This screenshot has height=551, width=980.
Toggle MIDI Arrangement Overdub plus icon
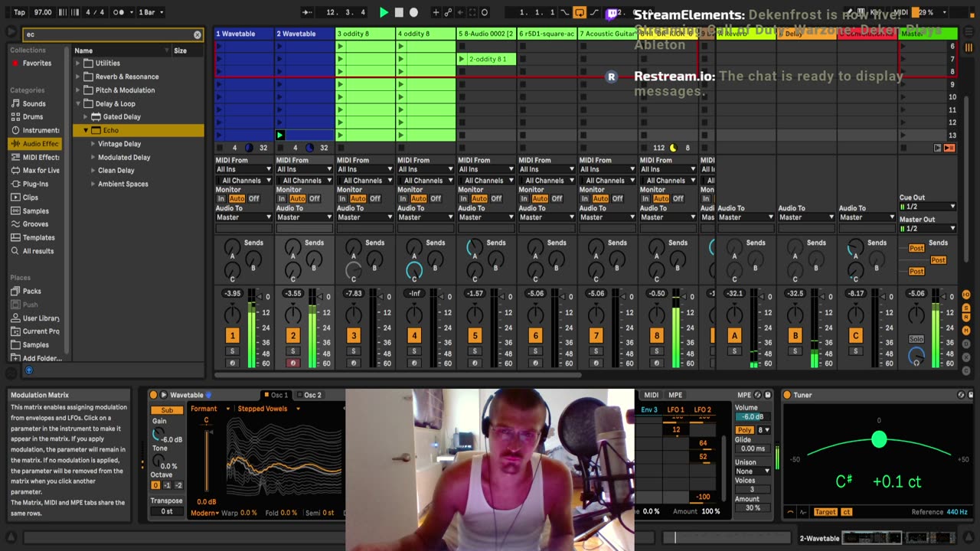click(x=436, y=12)
